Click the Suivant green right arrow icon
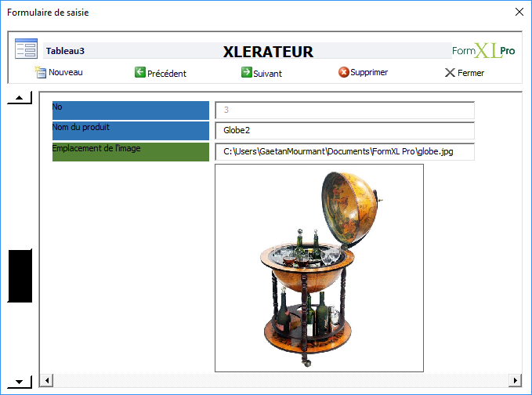The width and height of the screenshot is (532, 395). (x=247, y=72)
